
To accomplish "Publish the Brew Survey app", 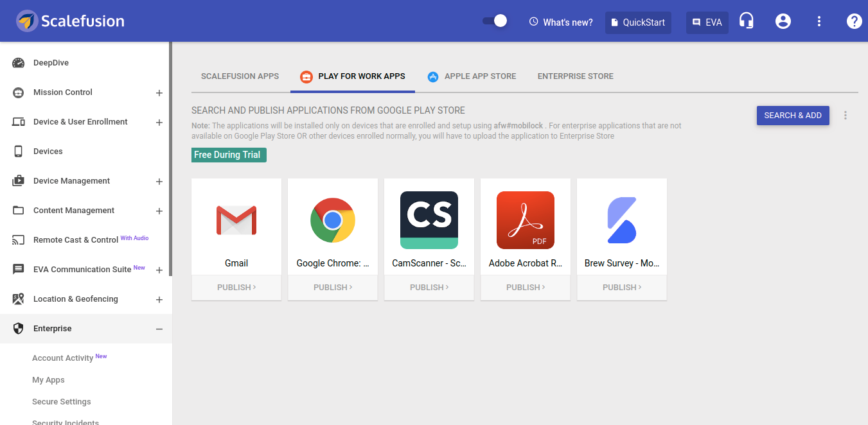I will tap(622, 288).
